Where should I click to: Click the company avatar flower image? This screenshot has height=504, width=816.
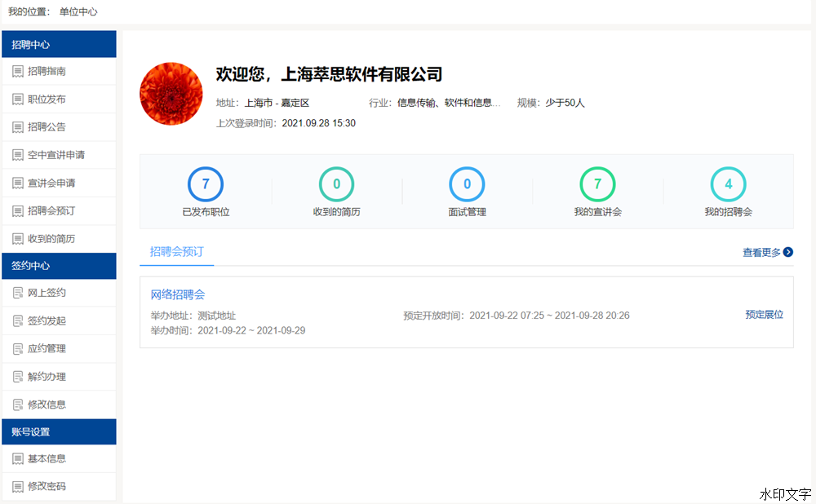click(171, 93)
